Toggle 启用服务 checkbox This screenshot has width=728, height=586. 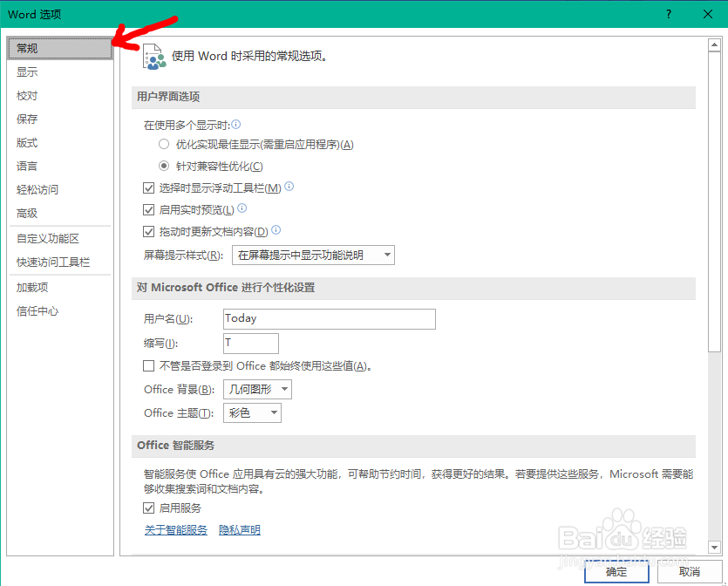(148, 508)
